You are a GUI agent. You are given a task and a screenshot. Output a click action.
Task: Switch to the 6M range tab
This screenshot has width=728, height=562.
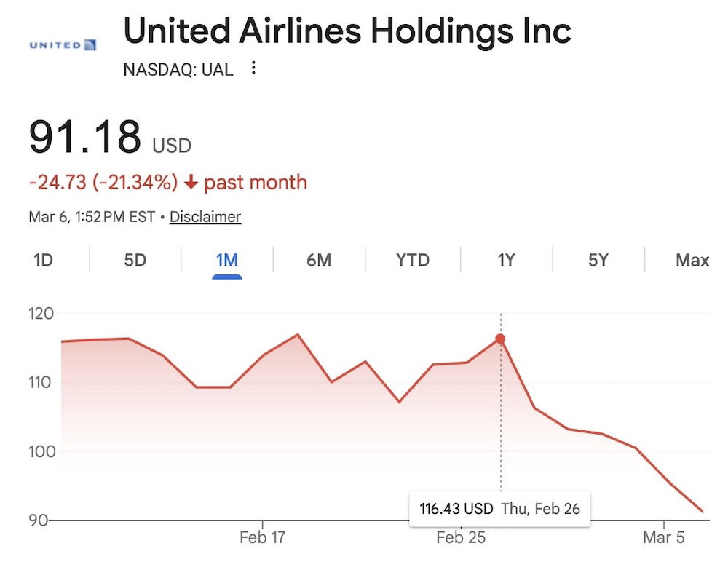tap(319, 260)
